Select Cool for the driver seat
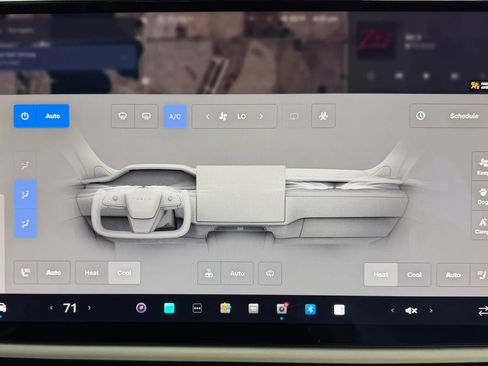This screenshot has width=488, height=366. tap(124, 273)
